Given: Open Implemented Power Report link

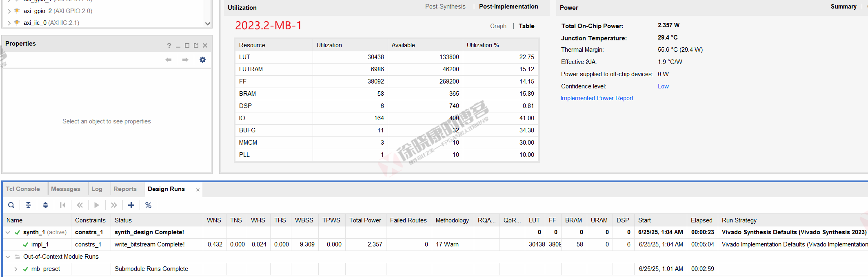Looking at the screenshot, I should (x=597, y=98).
